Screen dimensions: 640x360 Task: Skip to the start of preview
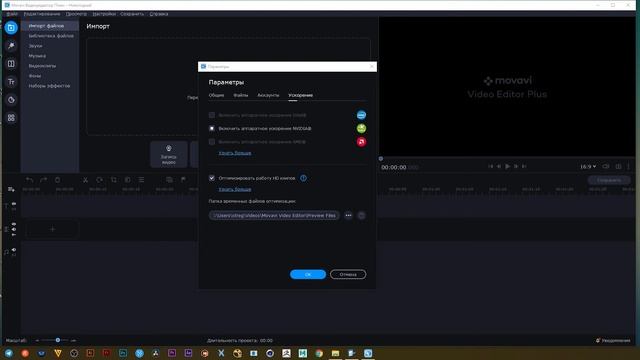coord(490,166)
